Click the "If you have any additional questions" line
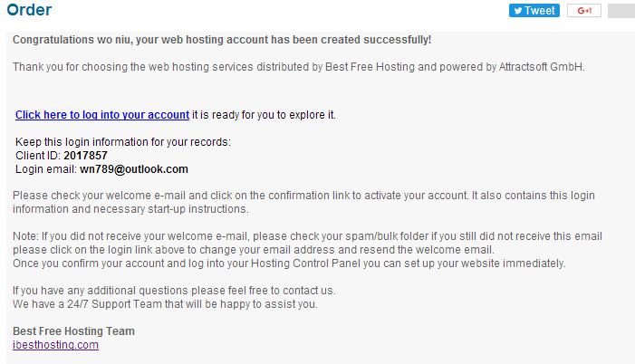This screenshot has width=635, height=364. (x=174, y=291)
